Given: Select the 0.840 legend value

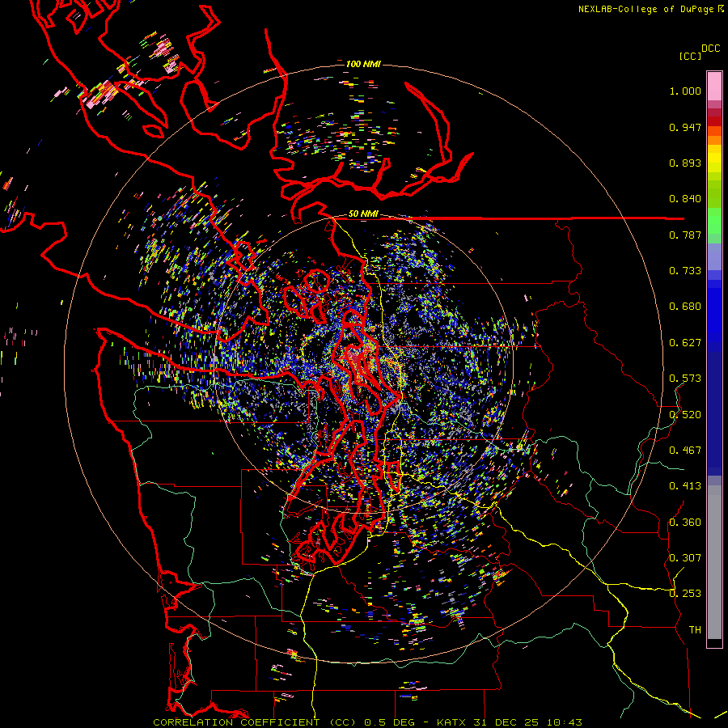Looking at the screenshot, I should 685,199.
